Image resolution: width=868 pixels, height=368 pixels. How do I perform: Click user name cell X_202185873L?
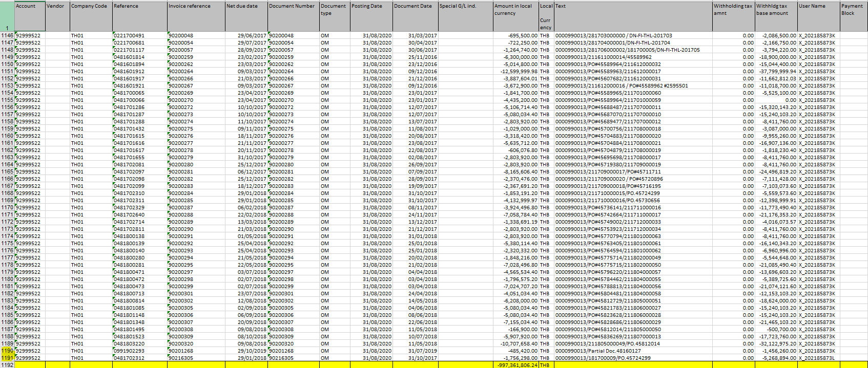(819, 358)
